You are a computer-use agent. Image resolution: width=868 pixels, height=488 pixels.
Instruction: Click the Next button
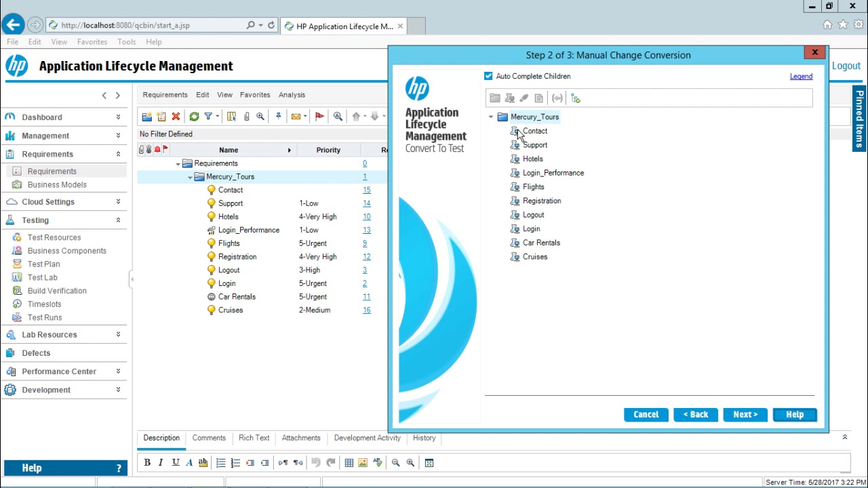coord(745,415)
